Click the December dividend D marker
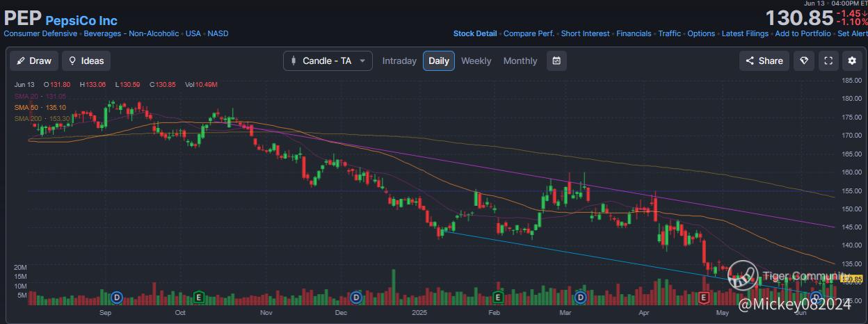 [x=356, y=297]
